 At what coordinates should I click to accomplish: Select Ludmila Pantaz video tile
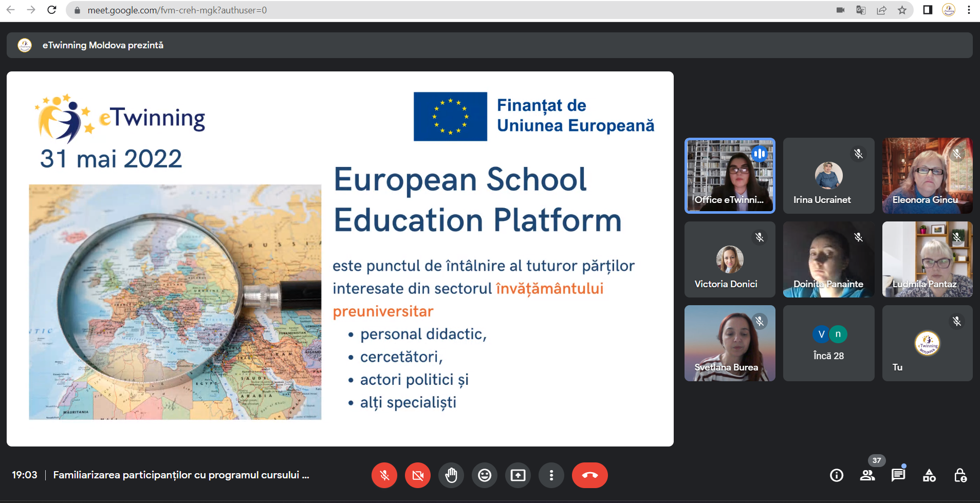pos(927,259)
